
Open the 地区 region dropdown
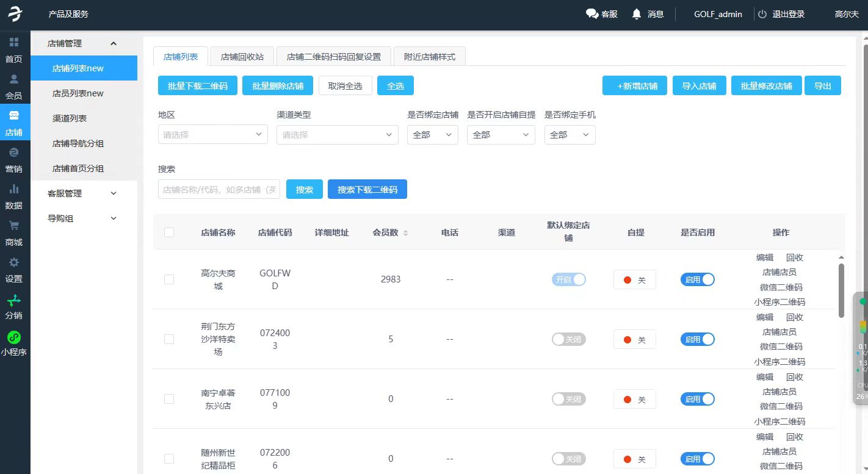click(x=212, y=134)
